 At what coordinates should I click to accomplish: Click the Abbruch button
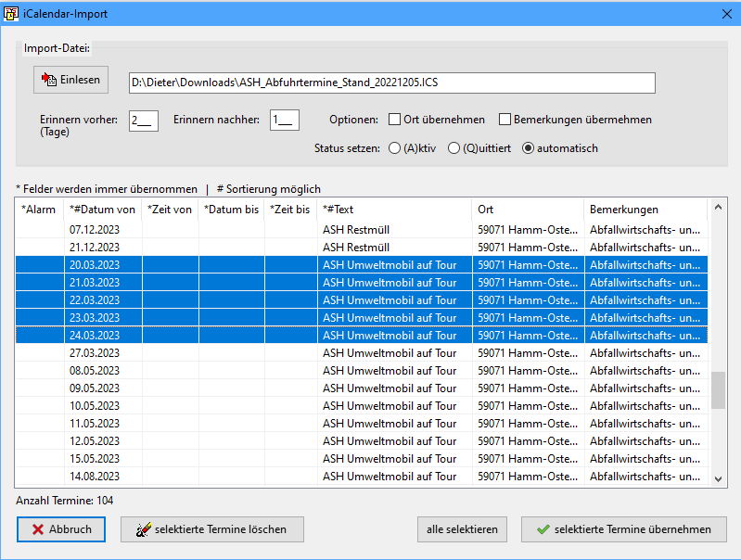coord(61,529)
